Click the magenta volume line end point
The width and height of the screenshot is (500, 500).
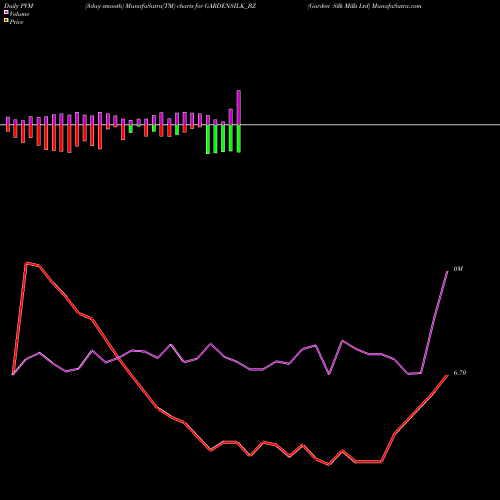coord(447,272)
